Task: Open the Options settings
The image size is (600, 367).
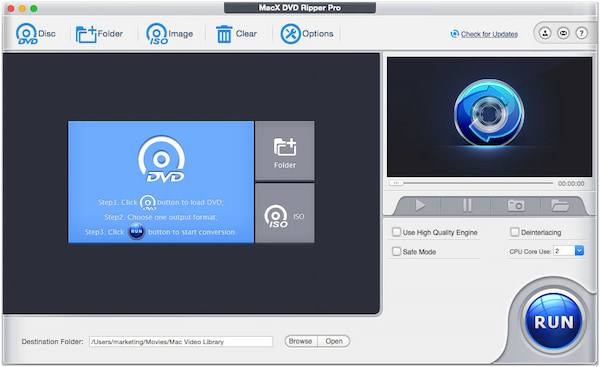Action: [307, 34]
